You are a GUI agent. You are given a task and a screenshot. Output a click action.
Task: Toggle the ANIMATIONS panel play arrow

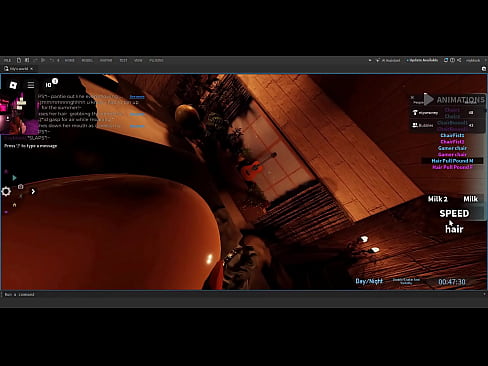pos(429,99)
